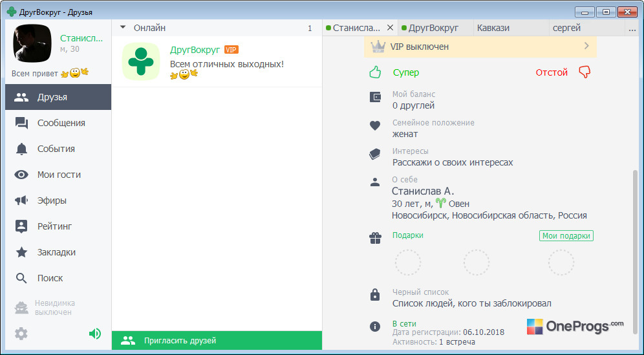Image resolution: width=644 pixels, height=355 pixels.
Task: Select ДругВокруг friend name in list
Action: click(x=195, y=50)
